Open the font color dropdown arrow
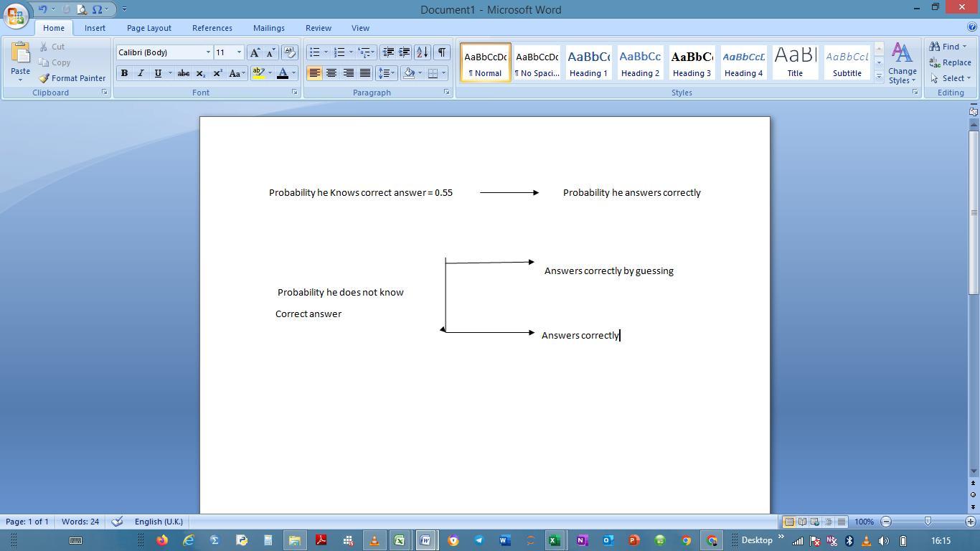The width and height of the screenshot is (980, 551). (x=293, y=73)
